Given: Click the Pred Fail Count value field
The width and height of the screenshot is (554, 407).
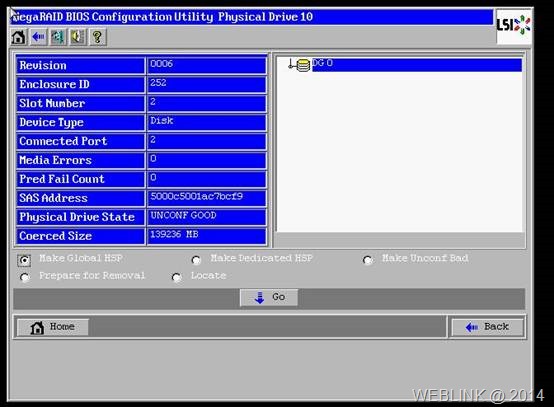Looking at the screenshot, I should click(207, 179).
